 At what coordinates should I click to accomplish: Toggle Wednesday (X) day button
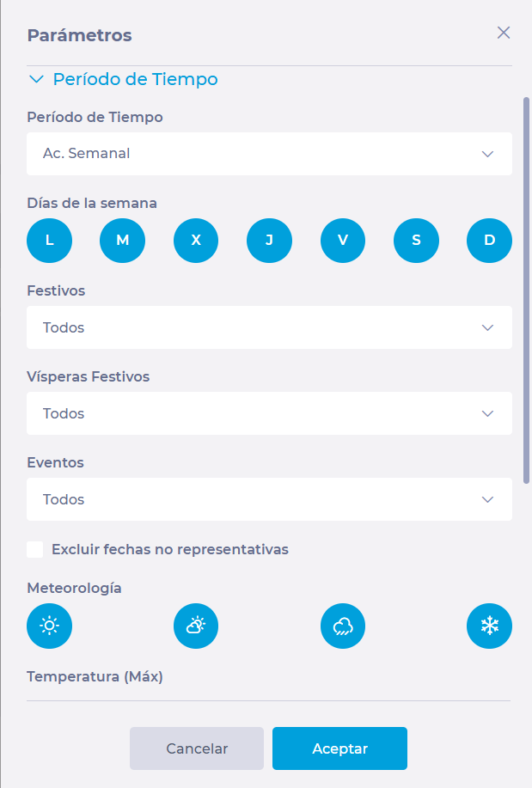coord(196,240)
